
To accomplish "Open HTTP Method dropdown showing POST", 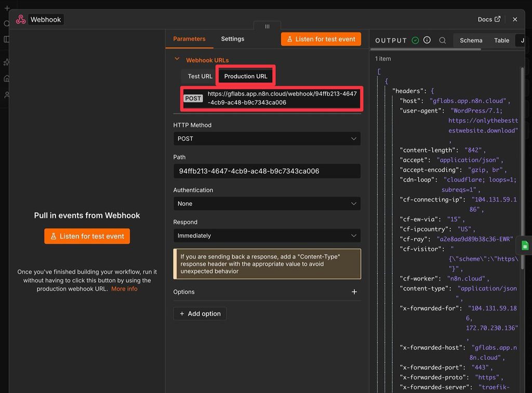I will pyautogui.click(x=267, y=139).
